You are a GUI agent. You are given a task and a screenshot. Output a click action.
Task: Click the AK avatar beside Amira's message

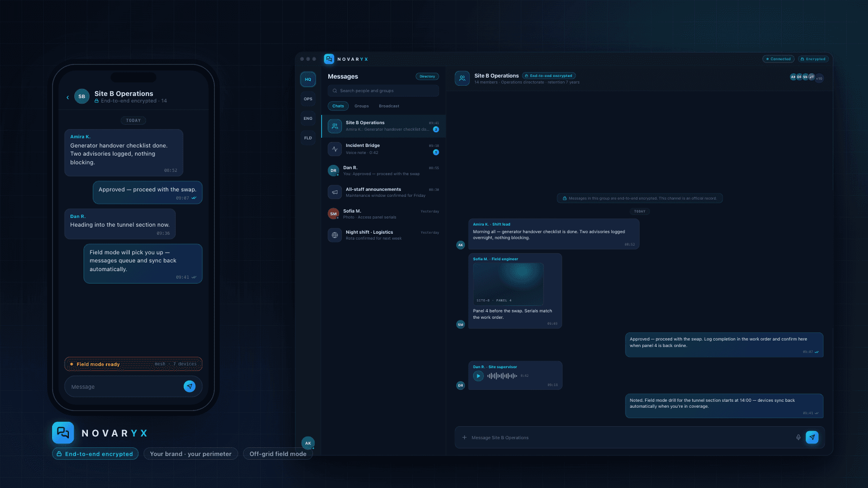(x=461, y=245)
